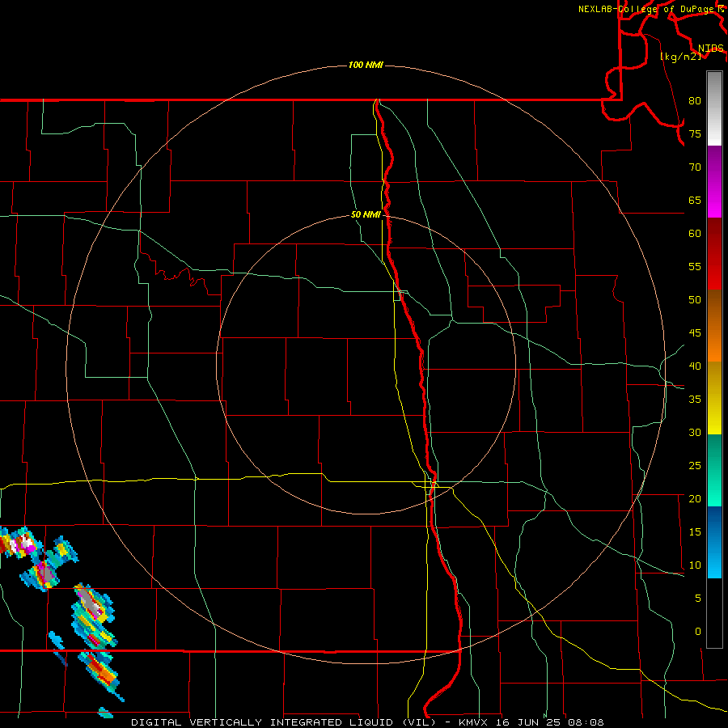Image resolution: width=728 pixels, height=728 pixels.
Task: Click the 100 NMI range ring label
Action: pos(366,65)
